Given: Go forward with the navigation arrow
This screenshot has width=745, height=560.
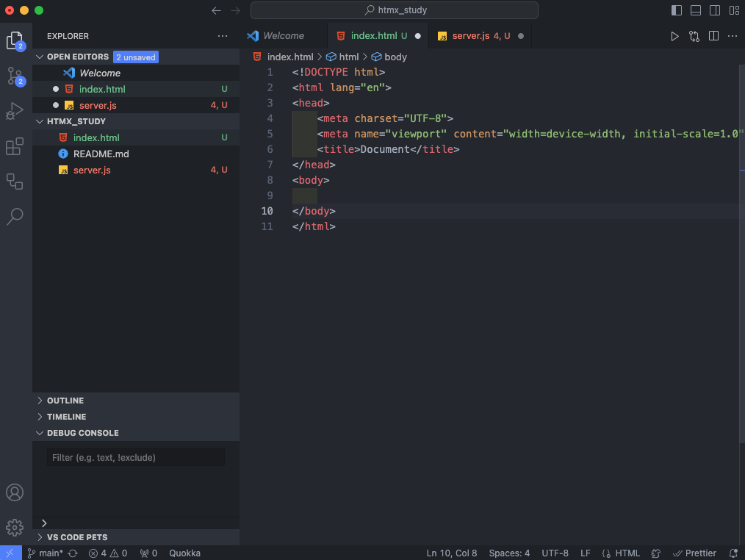Looking at the screenshot, I should pos(235,10).
